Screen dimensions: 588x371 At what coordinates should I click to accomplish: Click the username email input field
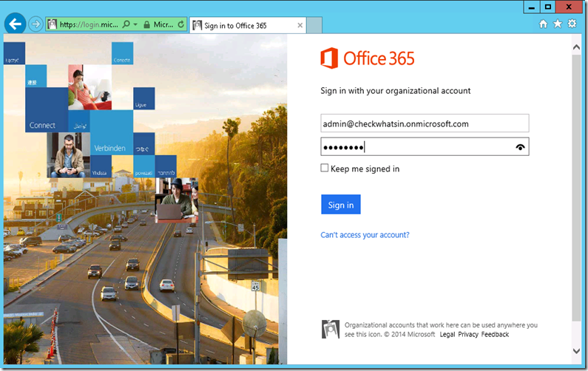coord(425,123)
